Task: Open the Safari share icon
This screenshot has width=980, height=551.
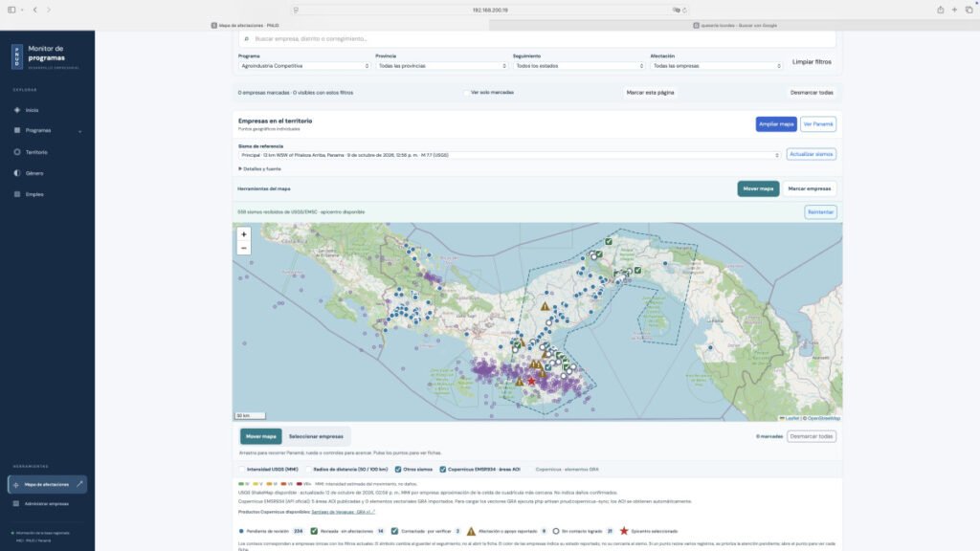Action: tap(940, 10)
